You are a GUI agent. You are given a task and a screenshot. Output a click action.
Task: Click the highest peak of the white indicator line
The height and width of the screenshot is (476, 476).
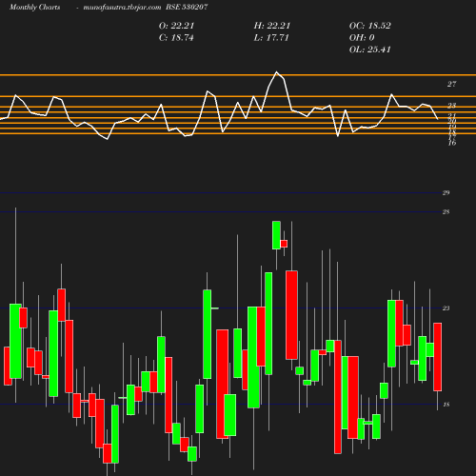click(x=276, y=72)
